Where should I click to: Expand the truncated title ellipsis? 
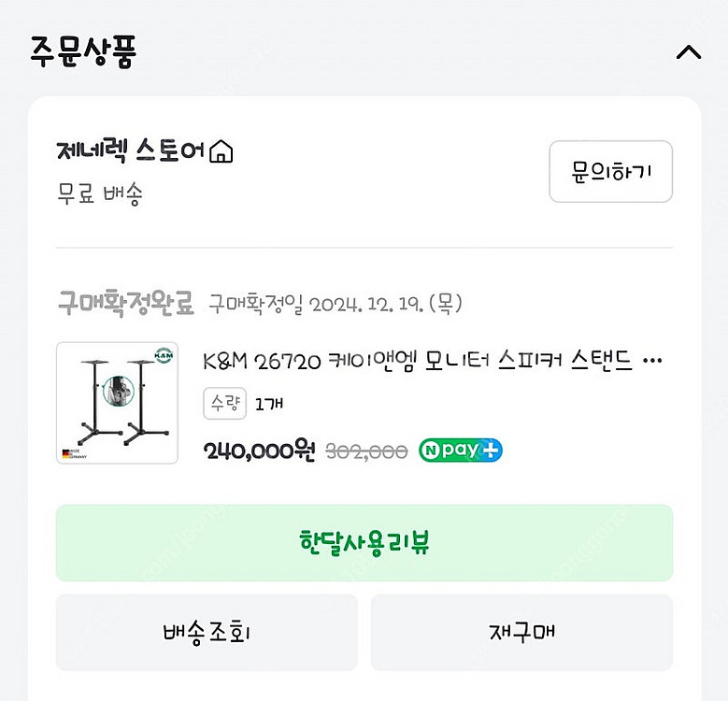[653, 361]
